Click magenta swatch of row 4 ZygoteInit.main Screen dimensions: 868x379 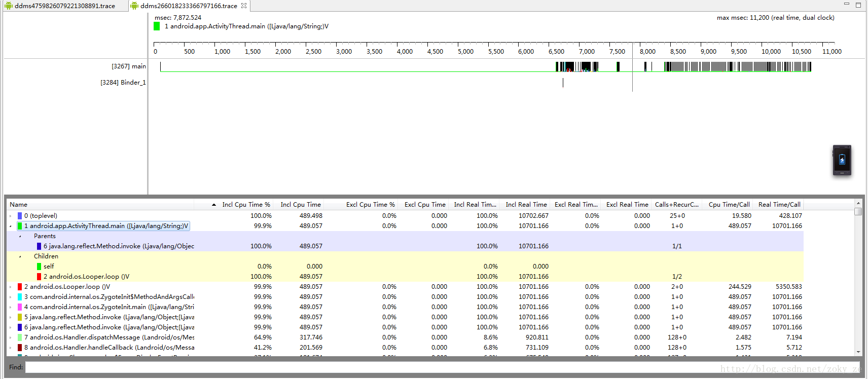[x=20, y=307]
